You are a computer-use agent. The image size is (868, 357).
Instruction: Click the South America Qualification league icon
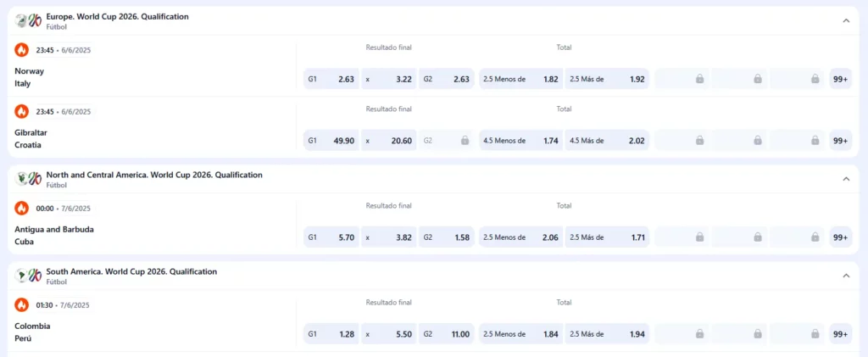point(29,276)
